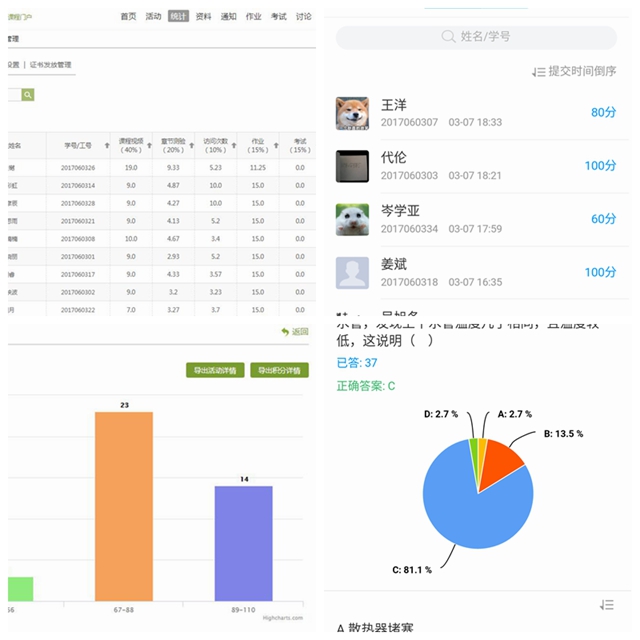Toggle 提交时间倒序 sort order

pos(574,71)
